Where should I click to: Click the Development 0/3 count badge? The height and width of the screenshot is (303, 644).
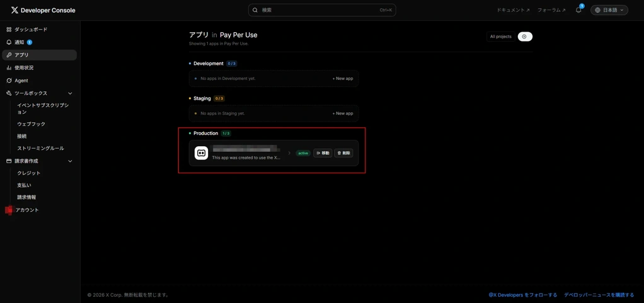pos(232,64)
